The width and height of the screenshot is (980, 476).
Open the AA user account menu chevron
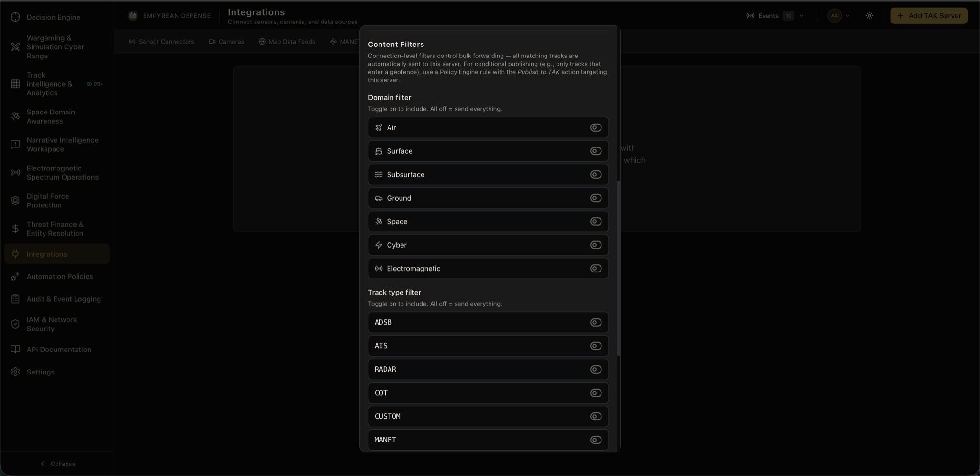point(848,16)
